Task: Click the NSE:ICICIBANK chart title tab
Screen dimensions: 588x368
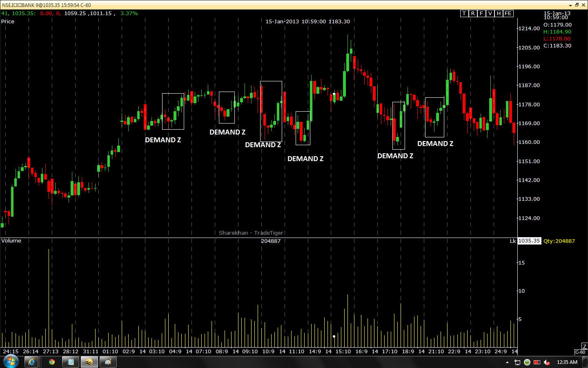Action: (47, 5)
